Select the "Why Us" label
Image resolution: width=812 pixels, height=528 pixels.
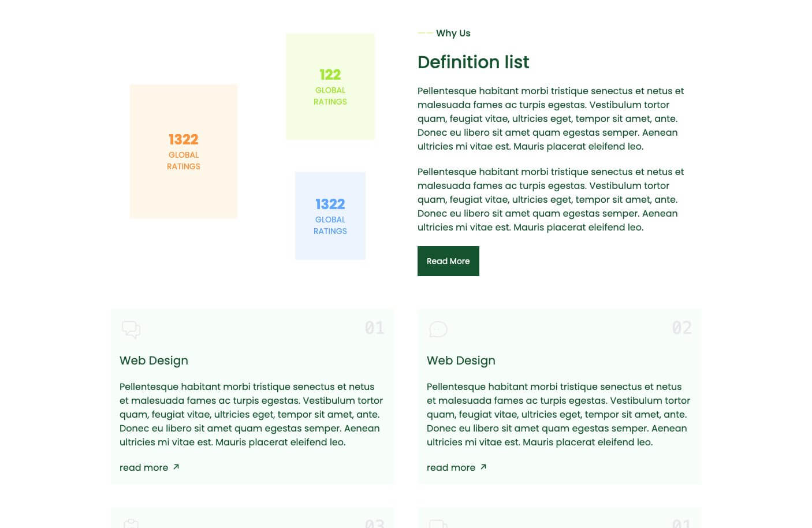[x=453, y=33]
